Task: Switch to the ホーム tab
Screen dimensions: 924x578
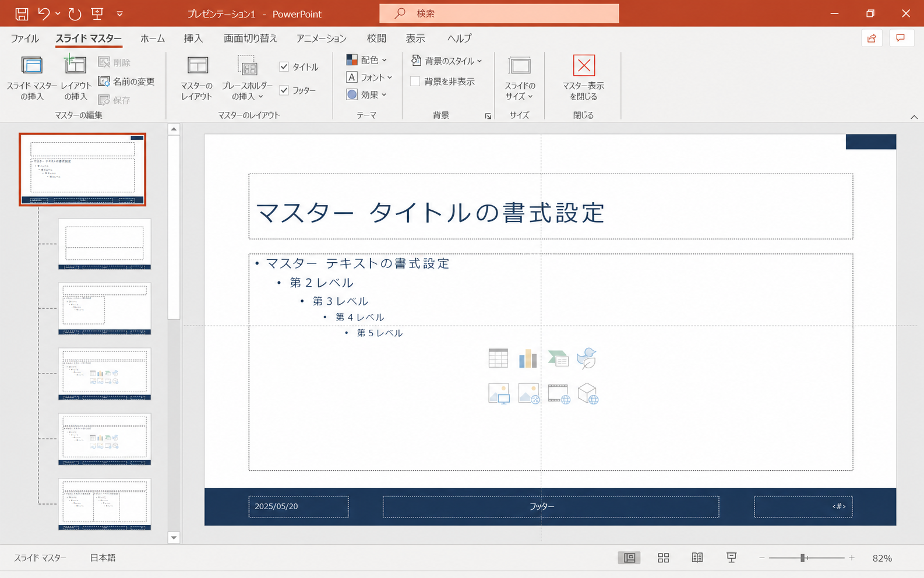Action: [153, 38]
